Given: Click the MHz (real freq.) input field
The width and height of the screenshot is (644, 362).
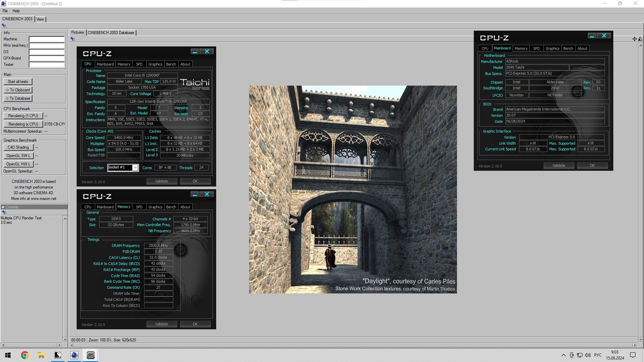Looking at the screenshot, I should [47, 46].
